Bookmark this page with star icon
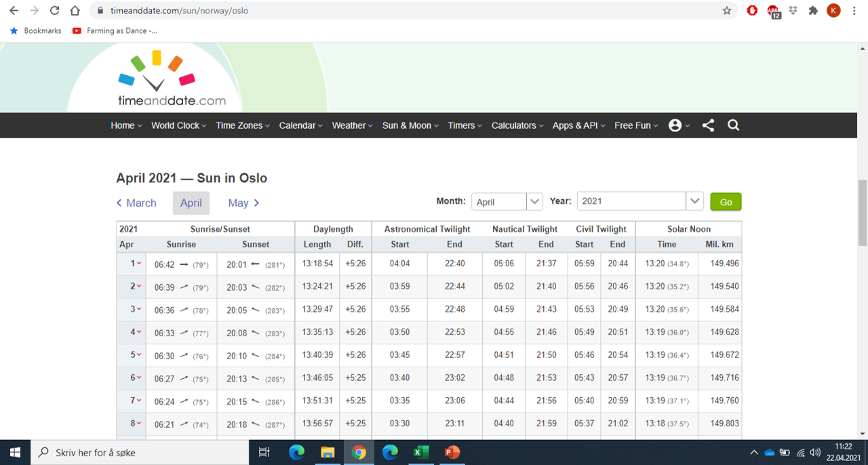 pyautogui.click(x=727, y=11)
